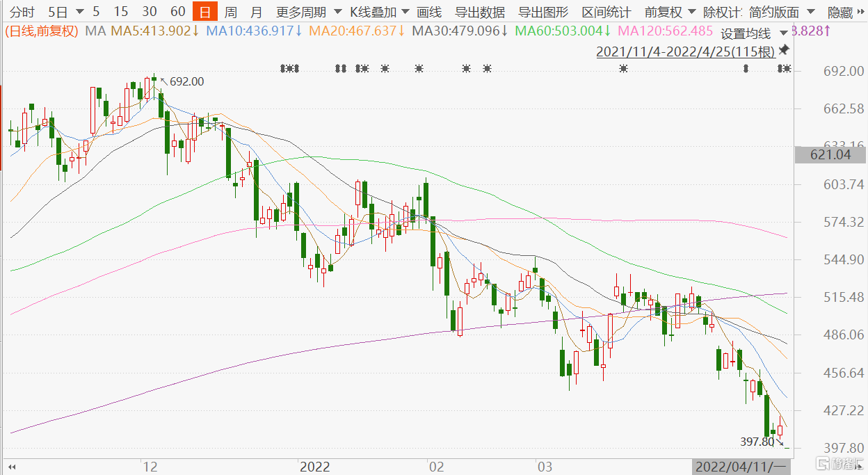
Task: Expand the 更多周期 dropdown
Action: tap(309, 12)
